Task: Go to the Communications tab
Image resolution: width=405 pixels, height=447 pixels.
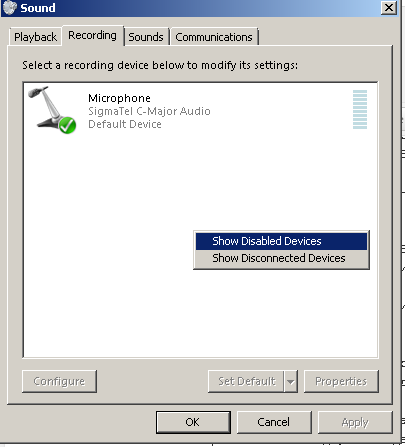Action: [x=214, y=37]
